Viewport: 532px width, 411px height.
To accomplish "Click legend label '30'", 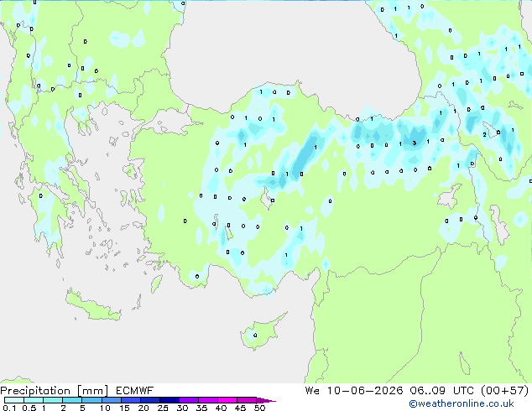I will point(182,408).
